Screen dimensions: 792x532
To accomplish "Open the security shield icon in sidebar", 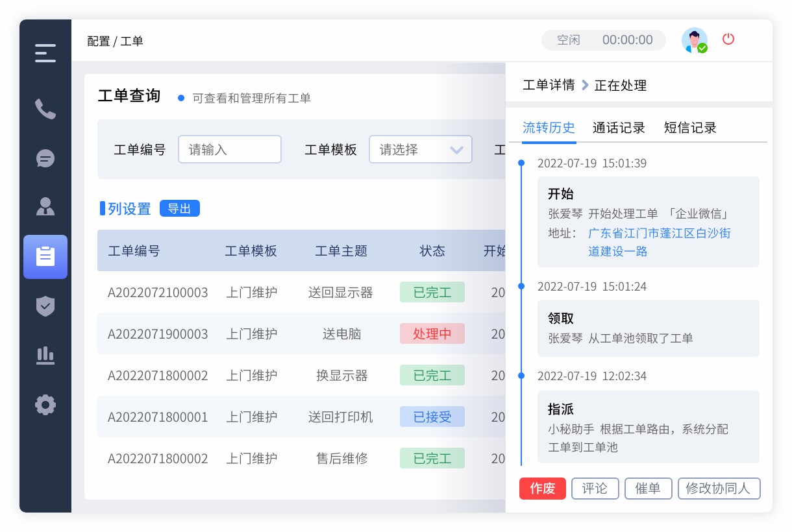I will (x=45, y=306).
